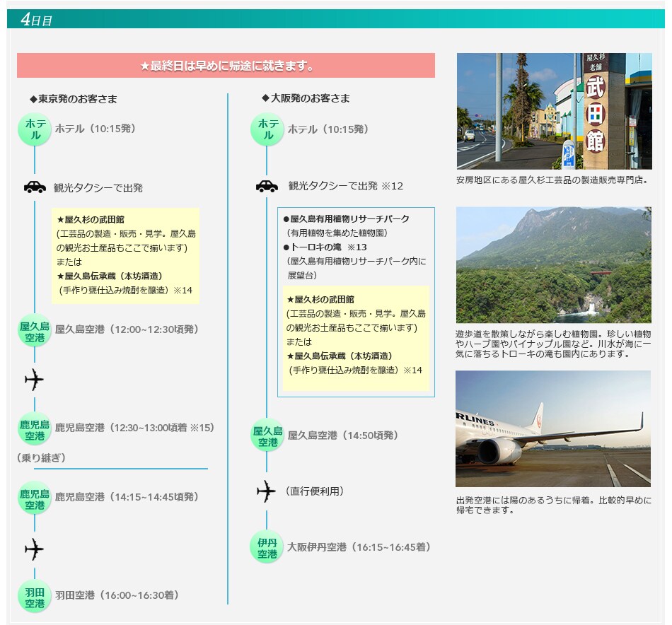Click the taxi car icon beside 観光タクシーで出発 ※12
The image size is (672, 625).
coord(267,186)
